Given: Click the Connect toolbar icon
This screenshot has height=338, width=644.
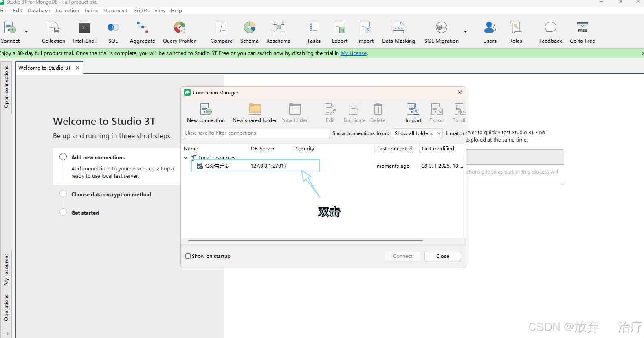Looking at the screenshot, I should click(x=10, y=28).
